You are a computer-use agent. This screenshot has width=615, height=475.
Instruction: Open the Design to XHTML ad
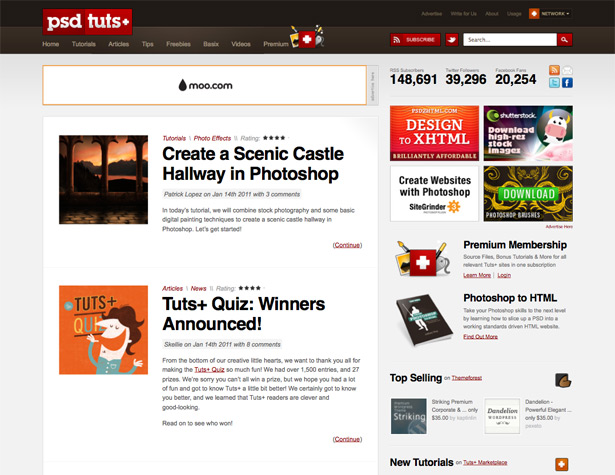[434, 133]
